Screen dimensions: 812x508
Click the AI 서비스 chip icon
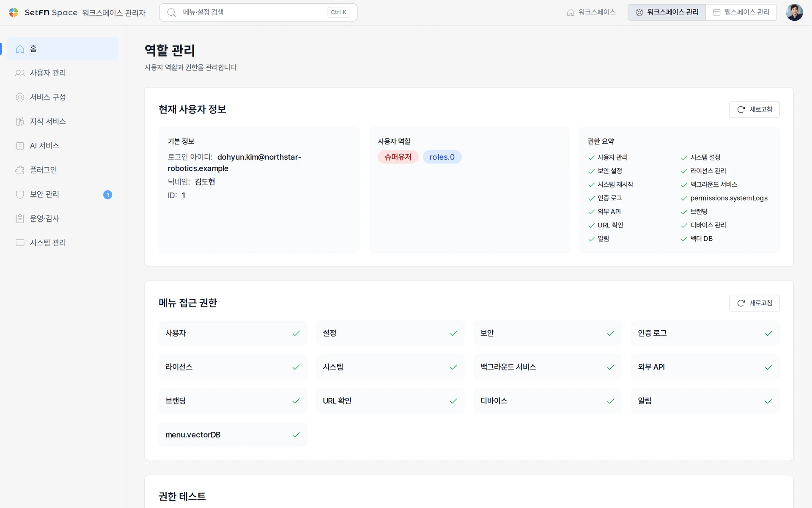click(20, 146)
